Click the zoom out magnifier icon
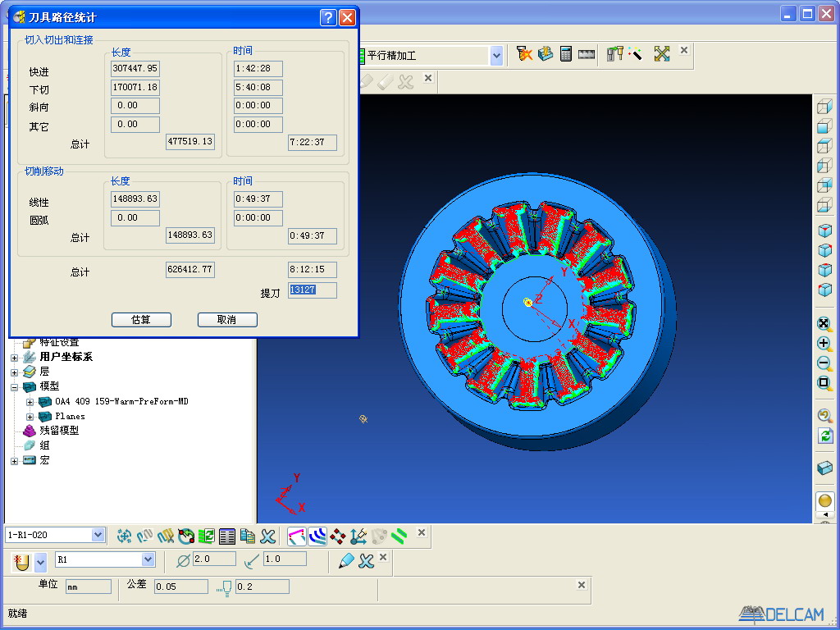This screenshot has width=840, height=630. 824,363
